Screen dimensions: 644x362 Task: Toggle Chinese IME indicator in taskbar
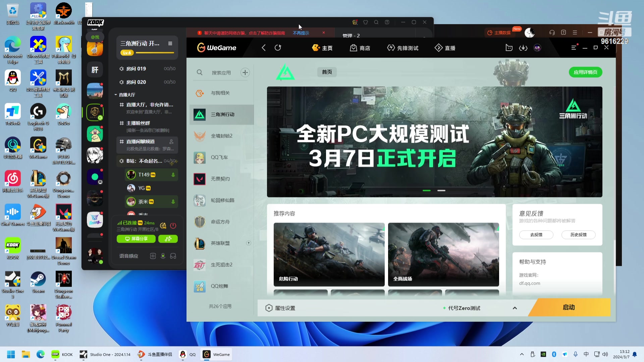point(586,354)
